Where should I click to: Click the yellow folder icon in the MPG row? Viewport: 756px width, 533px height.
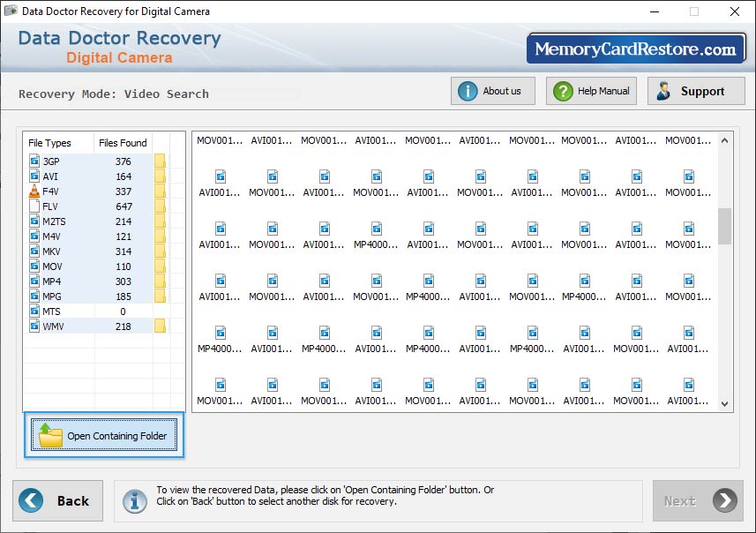pos(160,296)
